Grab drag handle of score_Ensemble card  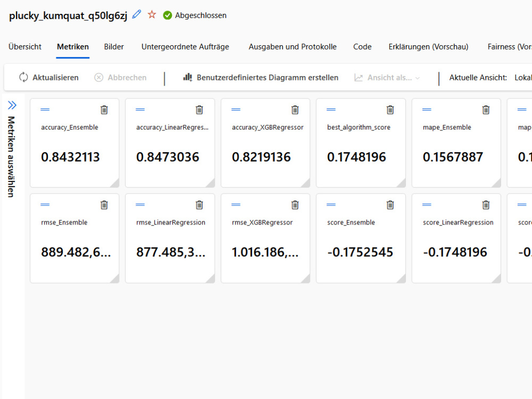pos(331,205)
